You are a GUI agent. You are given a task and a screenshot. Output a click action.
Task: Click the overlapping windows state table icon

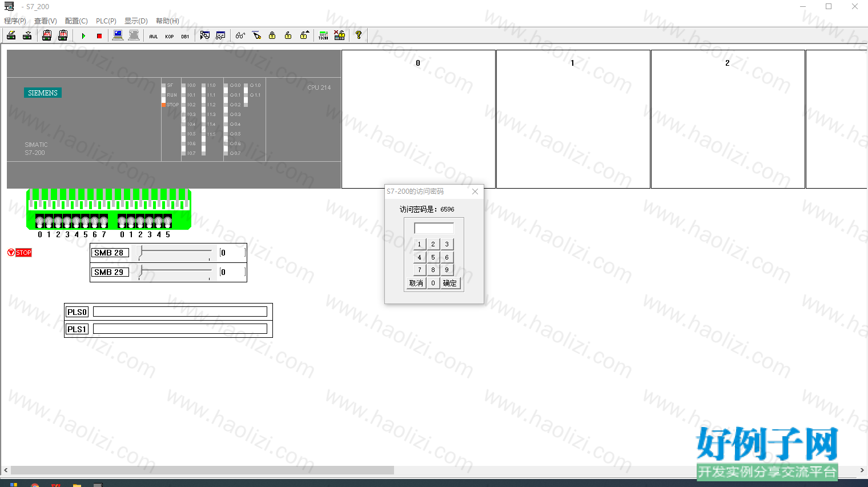click(x=205, y=35)
